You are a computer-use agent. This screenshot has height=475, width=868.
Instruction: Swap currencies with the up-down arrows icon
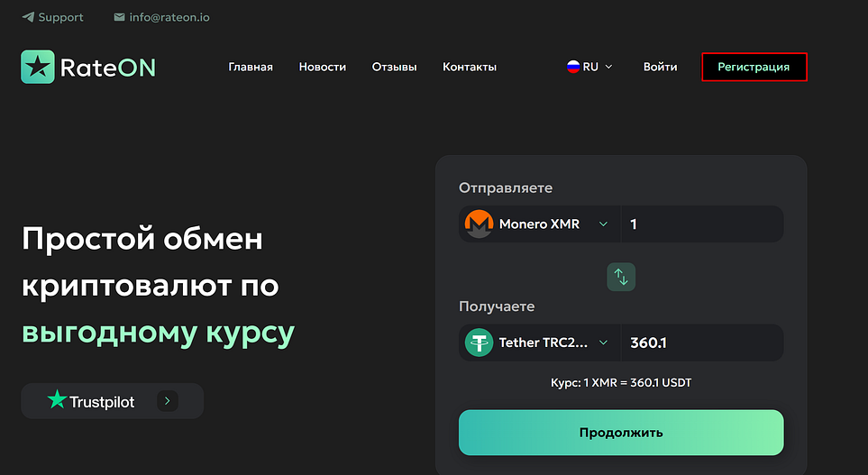(621, 277)
